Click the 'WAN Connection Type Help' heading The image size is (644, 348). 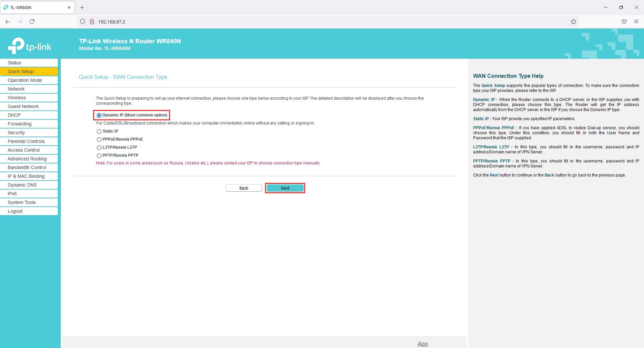point(508,76)
